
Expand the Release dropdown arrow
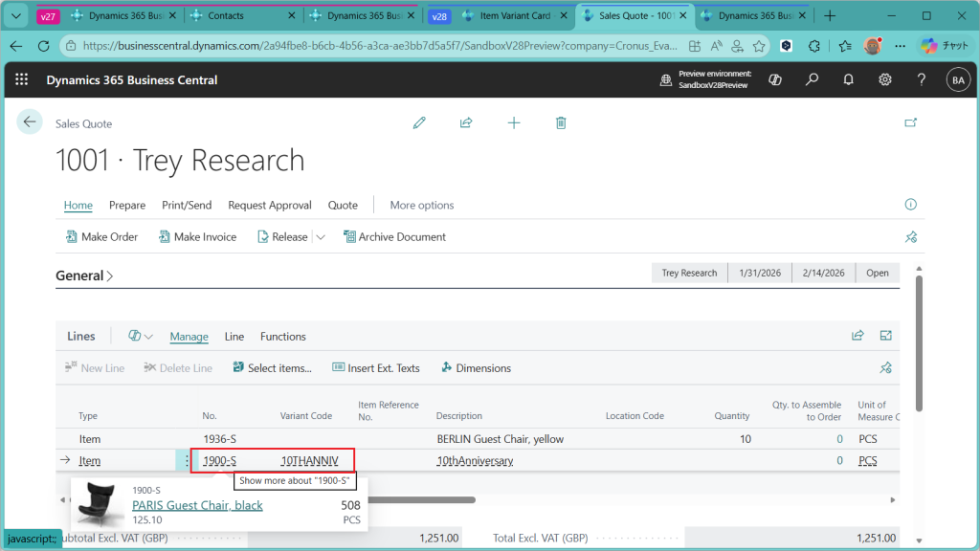click(321, 237)
